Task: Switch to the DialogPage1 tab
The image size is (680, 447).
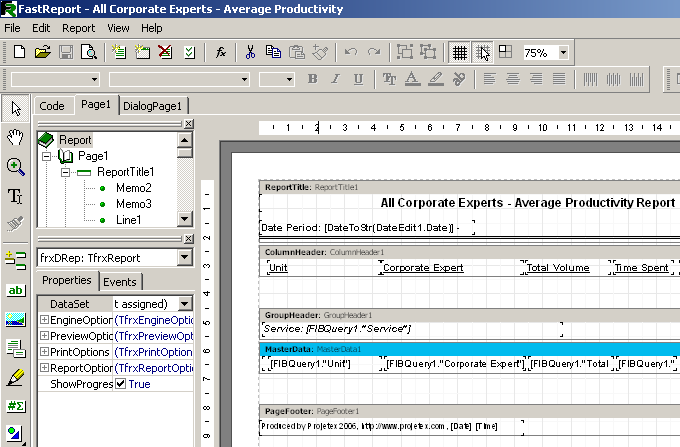Action: coord(153,105)
